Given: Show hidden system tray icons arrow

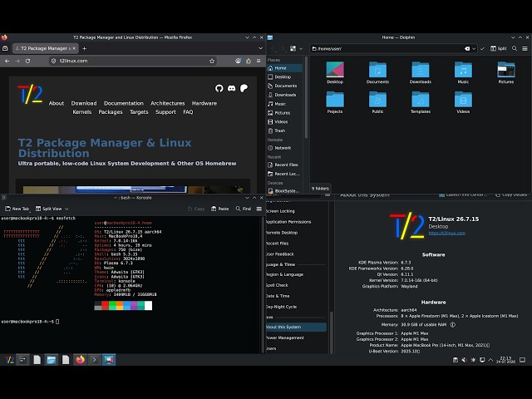Looking at the screenshot, I should click(x=490, y=360).
